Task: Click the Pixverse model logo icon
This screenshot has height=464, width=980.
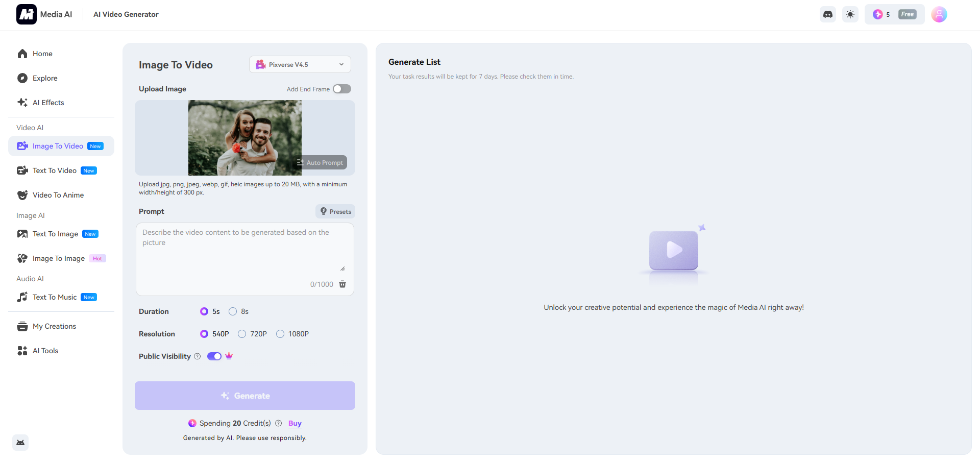Action: click(x=261, y=64)
